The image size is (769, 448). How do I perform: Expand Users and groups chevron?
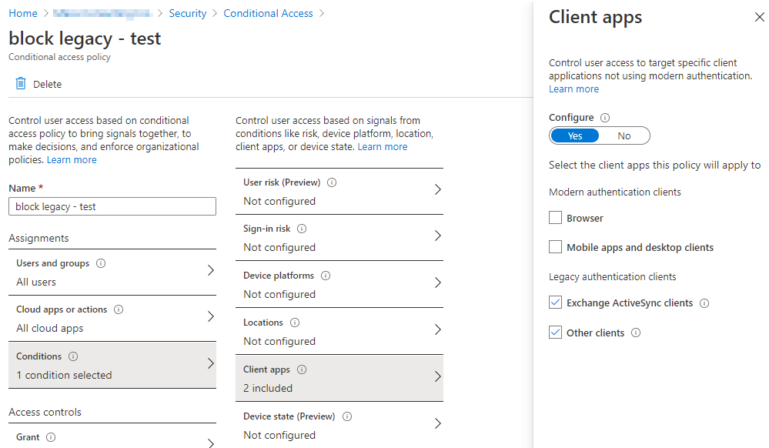(211, 270)
